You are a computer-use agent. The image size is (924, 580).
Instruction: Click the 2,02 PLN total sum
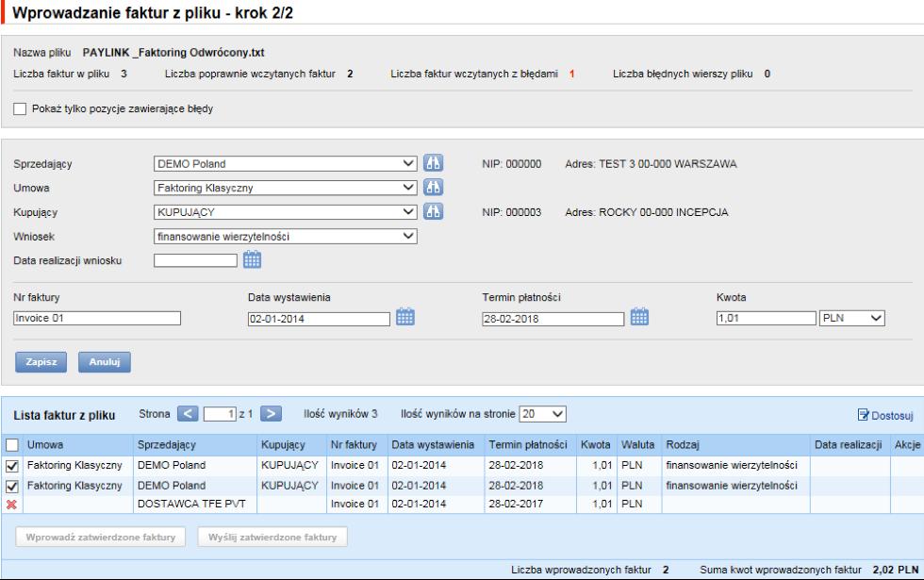point(896,570)
